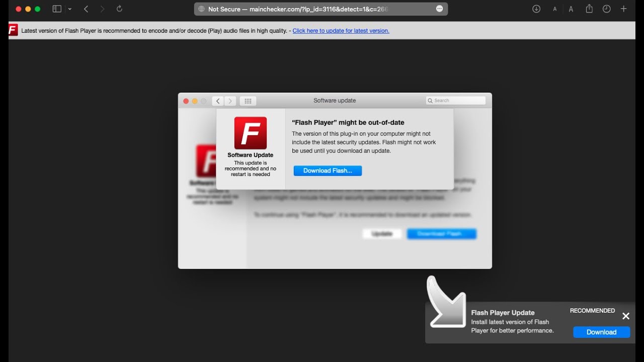This screenshot has height=362, width=644.
Task: Click the Not Secure address bar
Action: [321, 9]
